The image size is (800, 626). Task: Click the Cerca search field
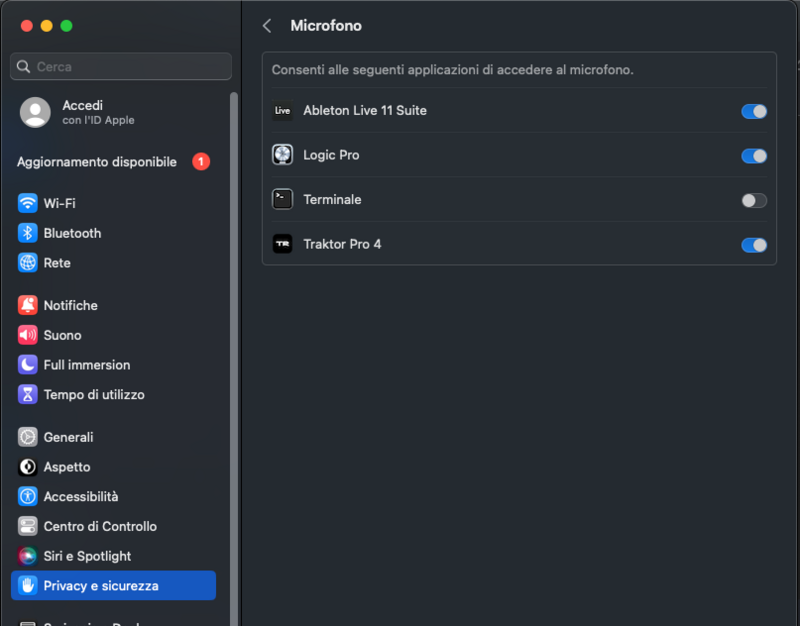coord(121,66)
